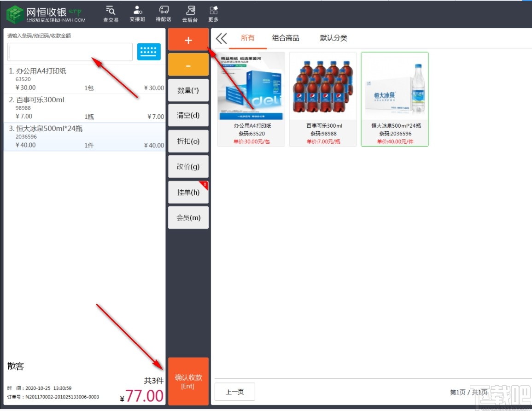This screenshot has height=411, width=532.
Task: Click the 1包 quantity in cart
Action: click(89, 88)
